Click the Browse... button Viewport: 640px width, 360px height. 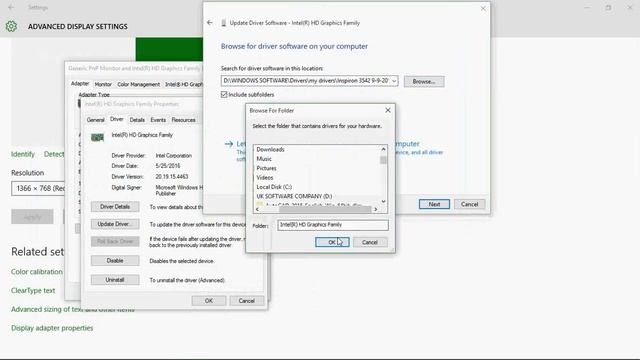(x=424, y=81)
